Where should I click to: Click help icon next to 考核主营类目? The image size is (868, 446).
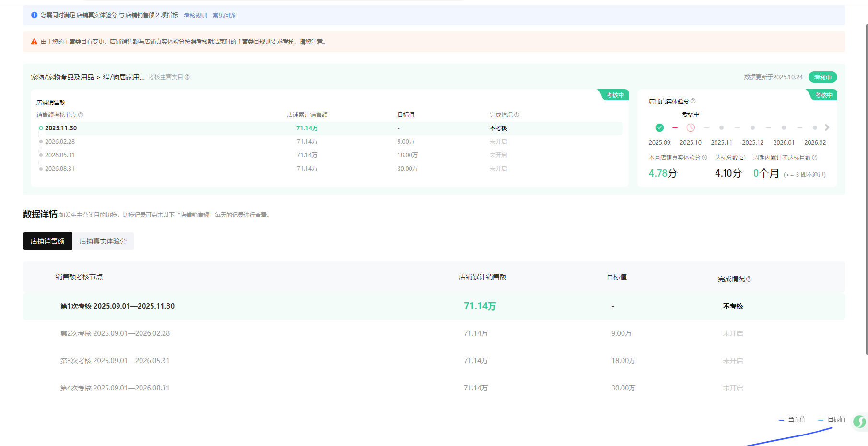click(187, 77)
